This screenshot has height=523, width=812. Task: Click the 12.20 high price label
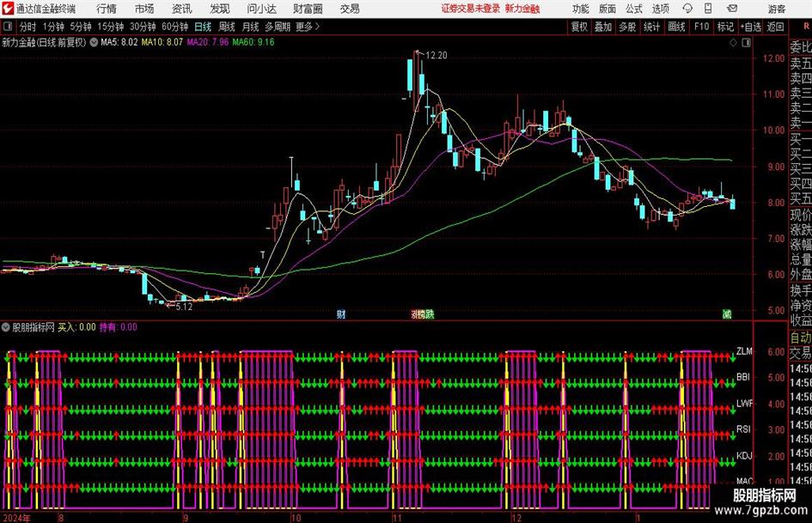(x=437, y=56)
